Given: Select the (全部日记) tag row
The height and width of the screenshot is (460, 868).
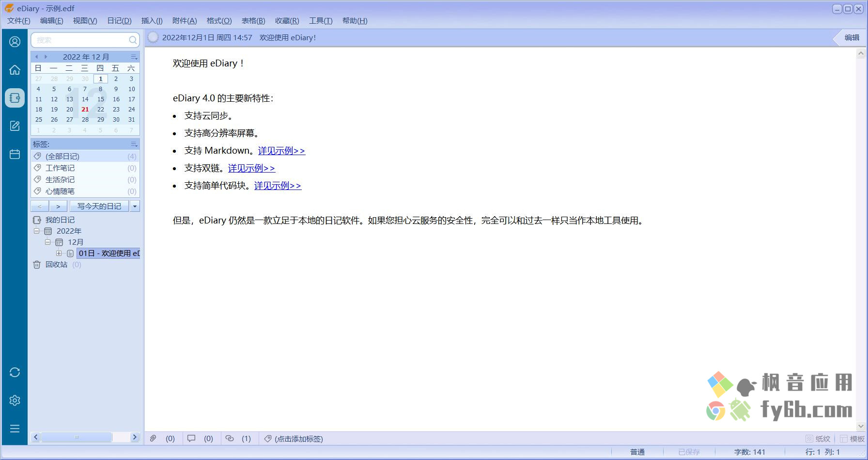Looking at the screenshot, I should coord(85,156).
